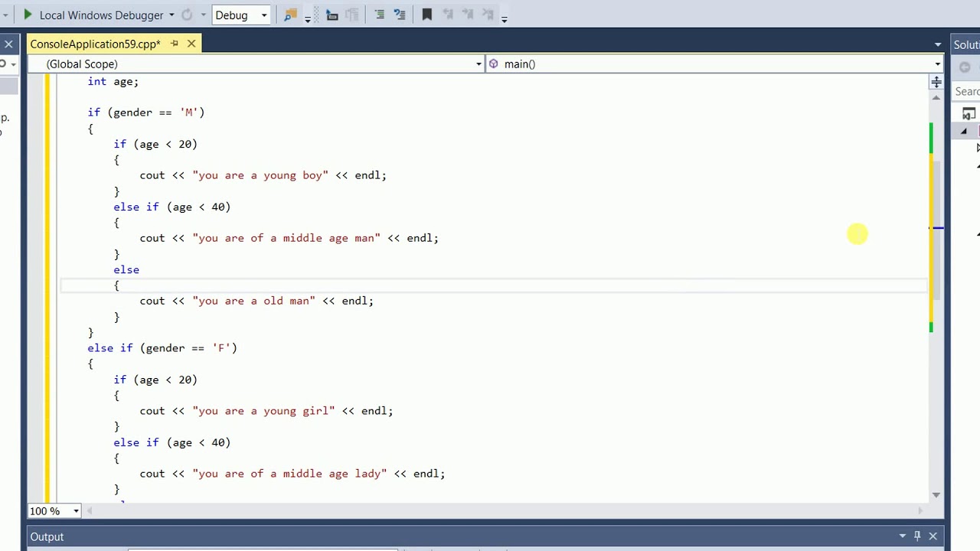Toggle auto hide pin on Output panel
Image resolution: width=980 pixels, height=551 pixels.
(917, 536)
